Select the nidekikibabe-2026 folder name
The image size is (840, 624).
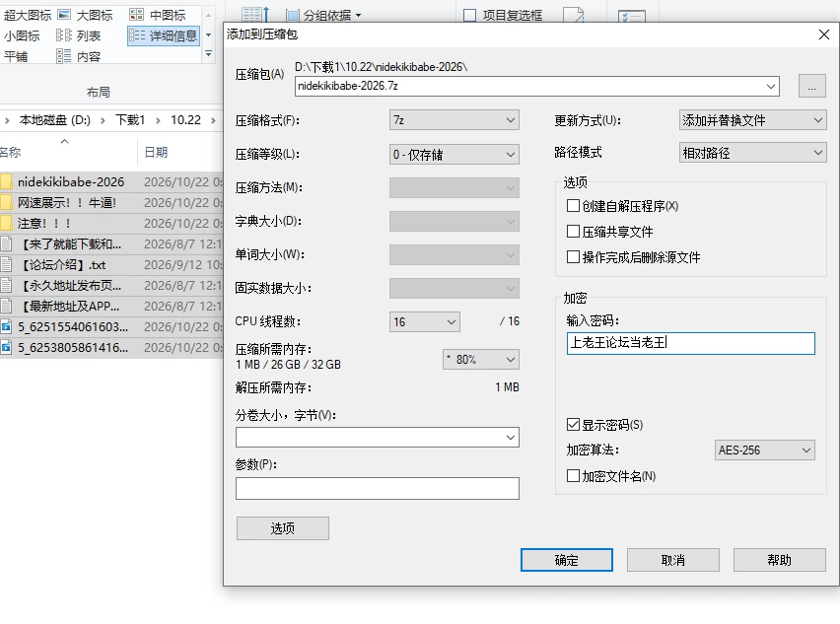pyautogui.click(x=71, y=182)
